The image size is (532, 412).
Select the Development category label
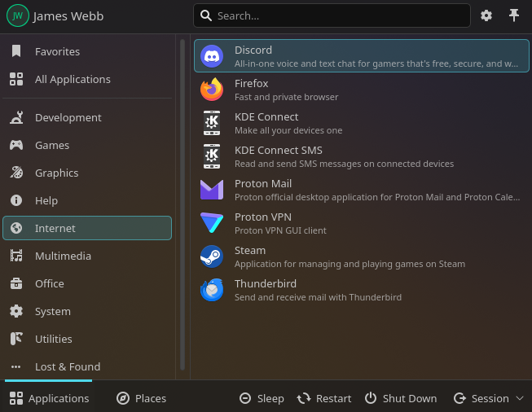pyautogui.click(x=68, y=118)
